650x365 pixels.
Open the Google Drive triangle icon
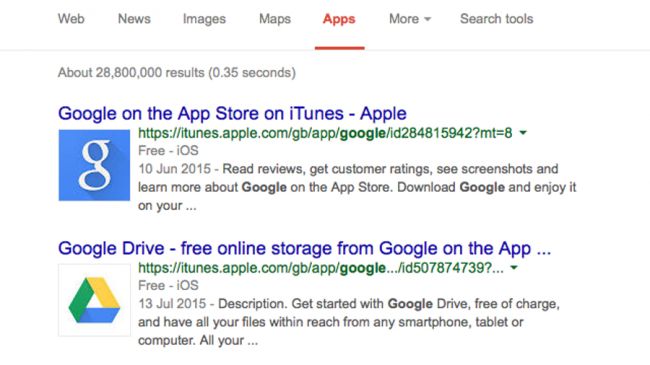95,300
